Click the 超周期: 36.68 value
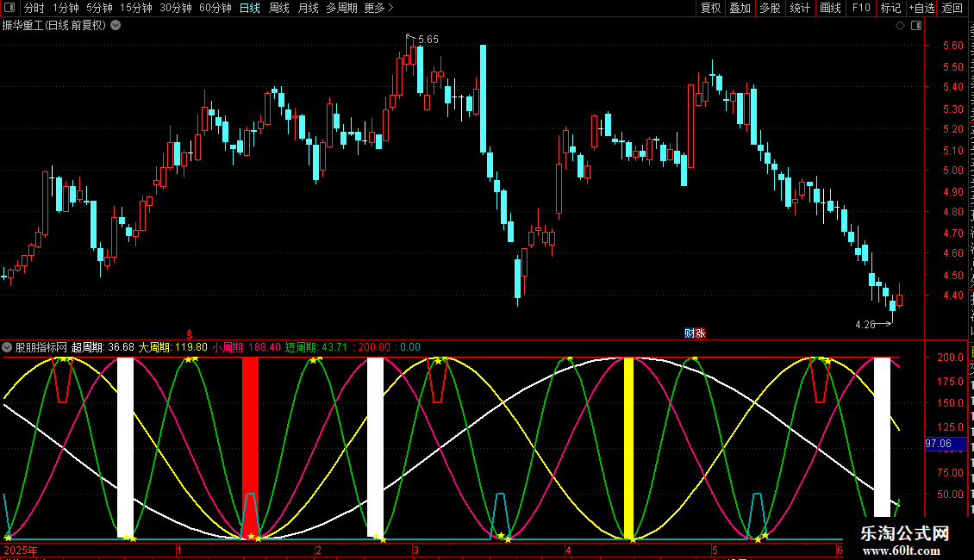The width and height of the screenshot is (974, 560). 103,347
